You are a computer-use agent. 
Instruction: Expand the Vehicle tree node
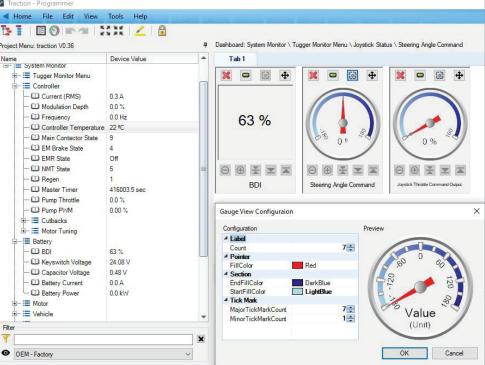[15, 314]
